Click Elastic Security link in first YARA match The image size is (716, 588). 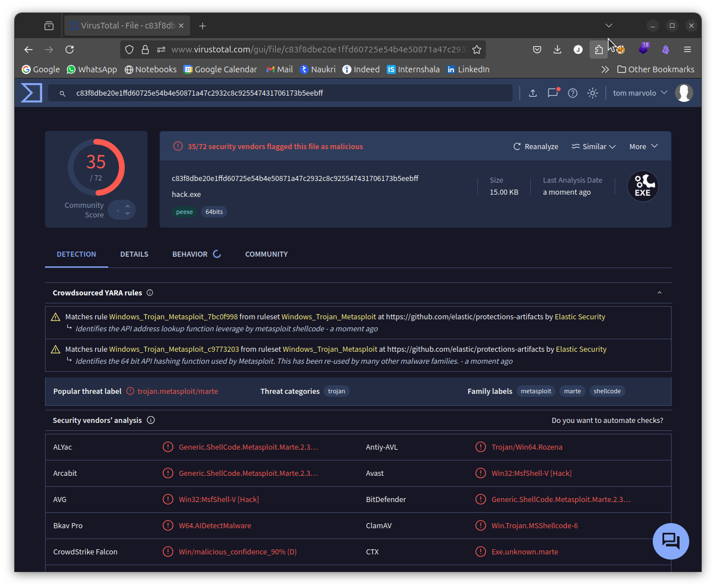coord(580,316)
